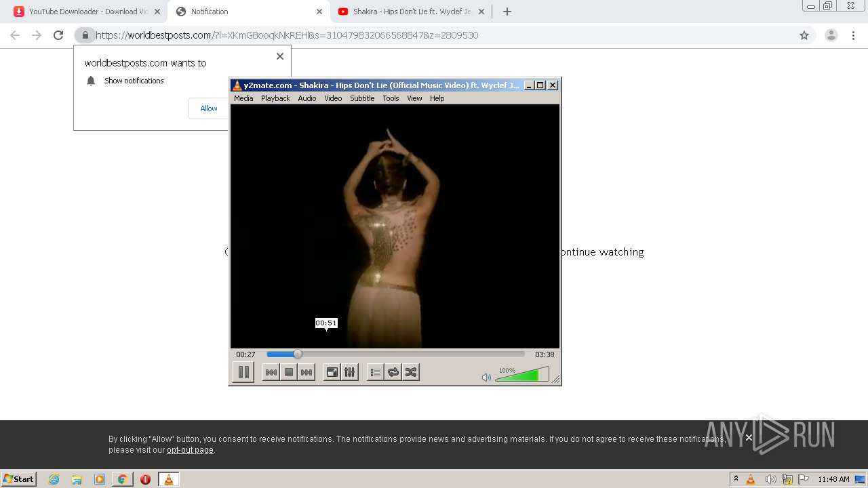Stop playback in VLC

[289, 372]
